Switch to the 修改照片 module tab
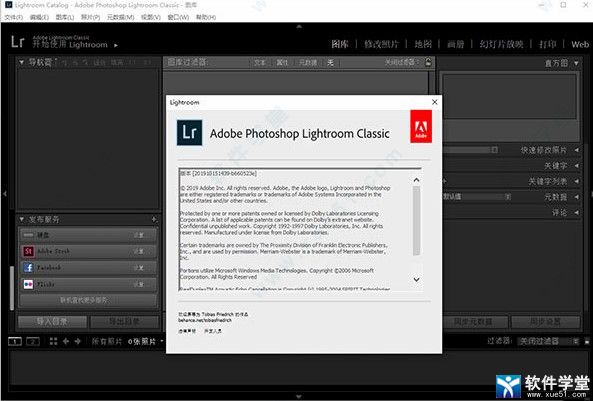 click(x=381, y=44)
